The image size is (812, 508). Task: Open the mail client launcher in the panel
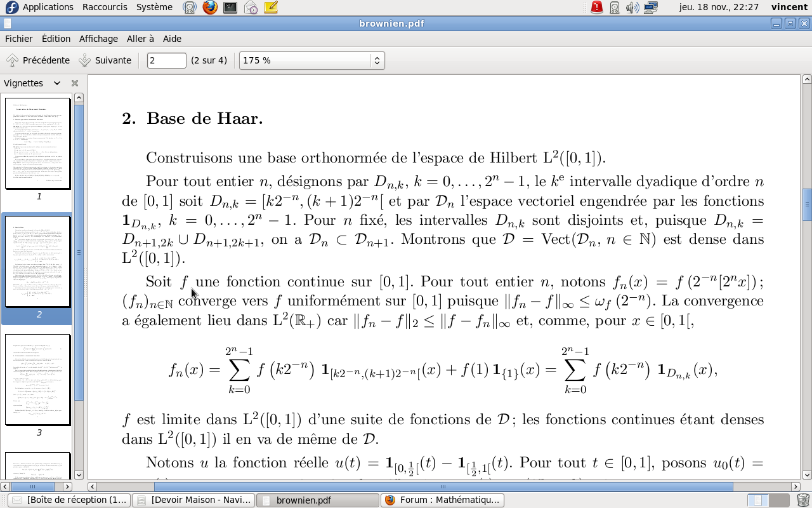[x=251, y=8]
